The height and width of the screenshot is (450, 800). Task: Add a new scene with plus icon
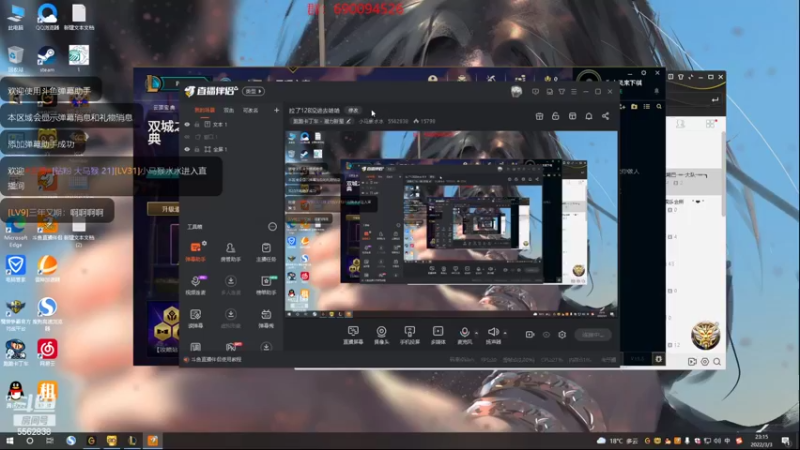pos(277,110)
